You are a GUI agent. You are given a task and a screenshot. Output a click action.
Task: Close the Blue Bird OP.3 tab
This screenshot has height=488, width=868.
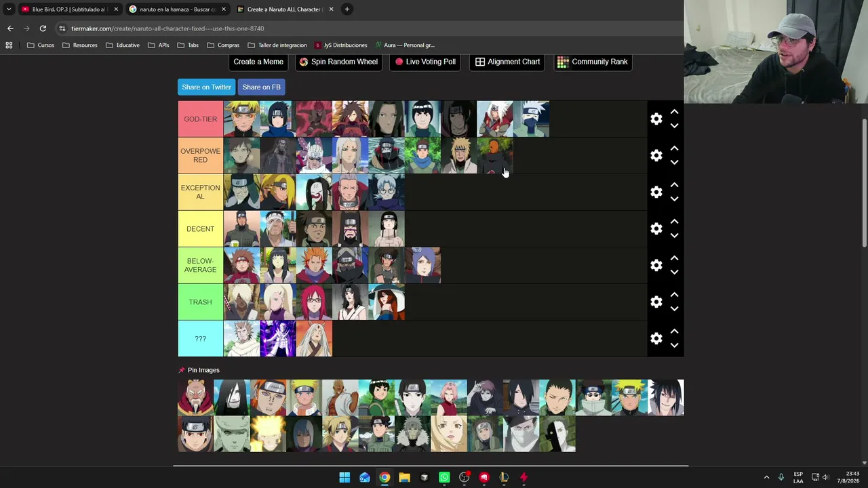point(116,9)
